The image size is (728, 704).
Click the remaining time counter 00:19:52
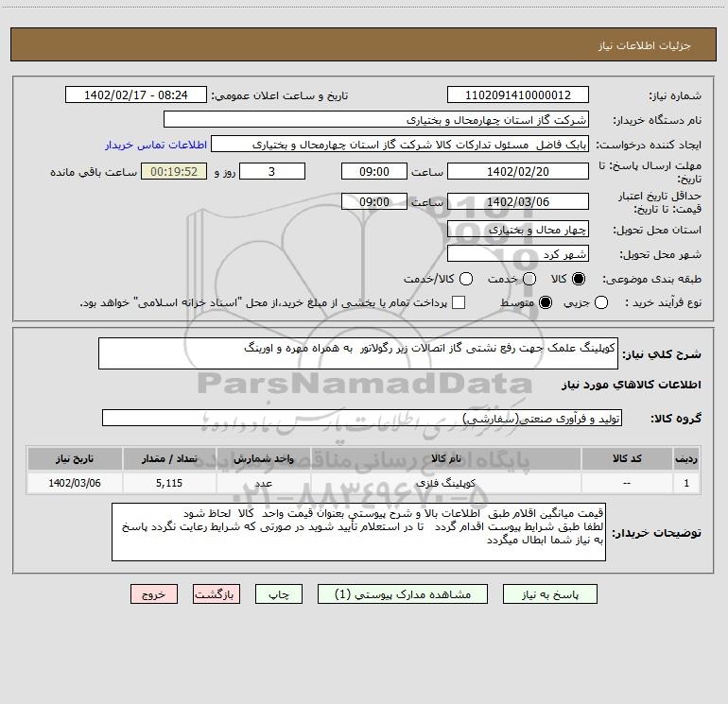[174, 171]
